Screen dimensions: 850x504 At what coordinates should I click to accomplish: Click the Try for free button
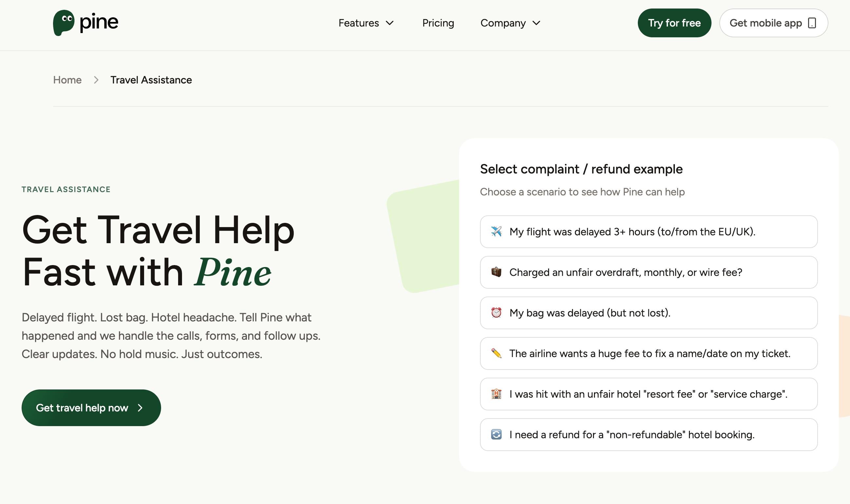[674, 23]
